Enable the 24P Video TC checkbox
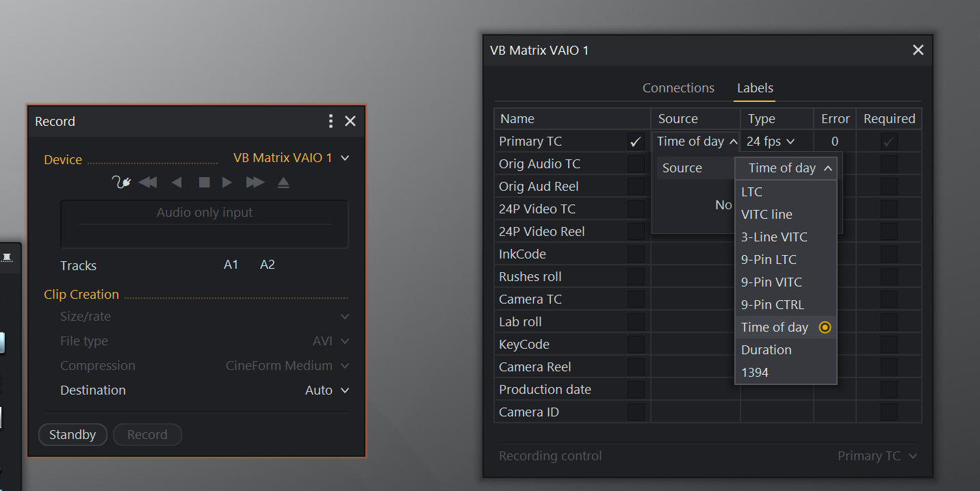The width and height of the screenshot is (980, 491). [636, 209]
